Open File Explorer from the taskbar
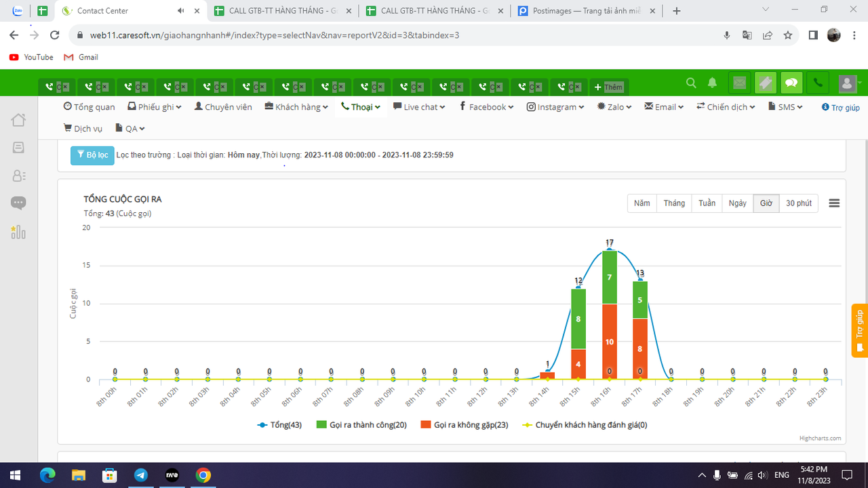The width and height of the screenshot is (868, 488). point(79,475)
